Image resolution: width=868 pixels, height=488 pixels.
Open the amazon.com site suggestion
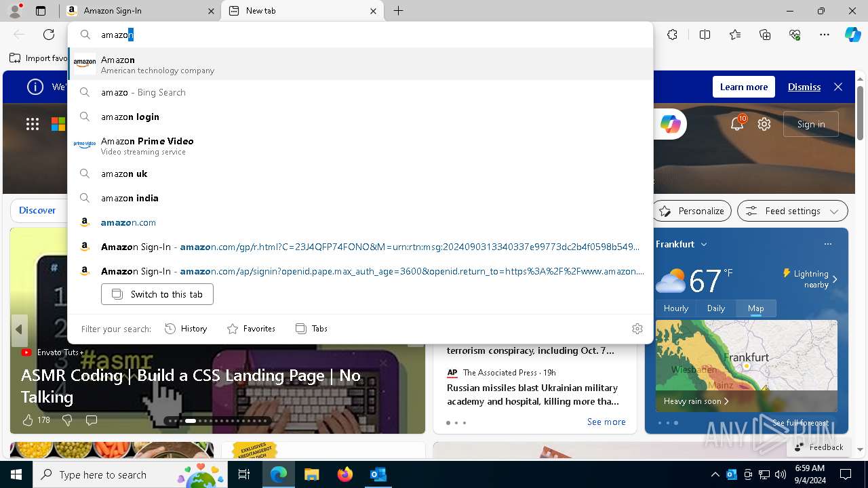click(x=360, y=222)
